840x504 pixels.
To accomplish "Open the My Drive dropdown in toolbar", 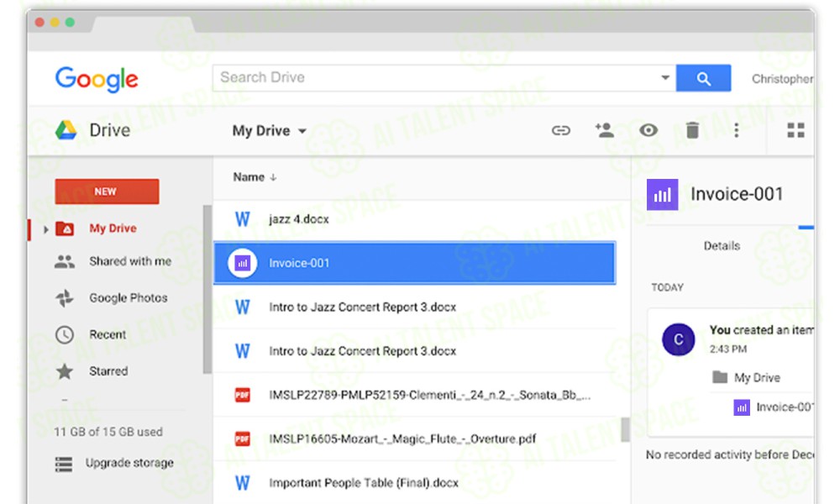I will coord(270,131).
